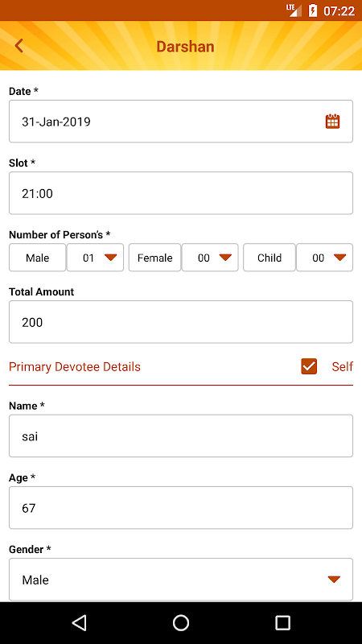Click the Date field showing 31-Jan-2019

tap(181, 122)
